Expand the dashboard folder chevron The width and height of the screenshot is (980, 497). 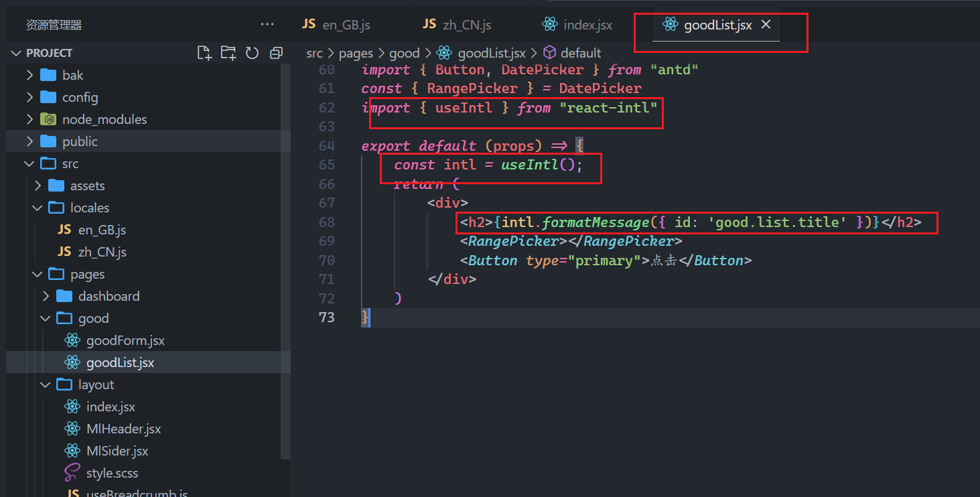coord(46,296)
